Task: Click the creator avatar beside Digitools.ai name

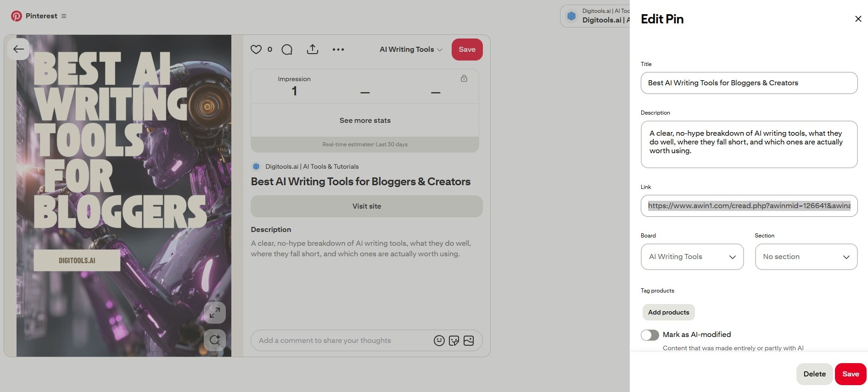Action: coord(256,166)
